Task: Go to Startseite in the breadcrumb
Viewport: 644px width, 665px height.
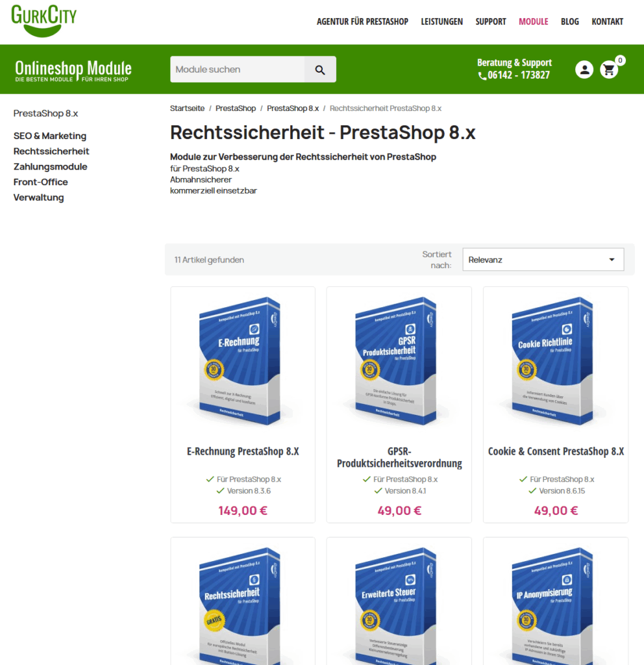Action: (x=187, y=108)
